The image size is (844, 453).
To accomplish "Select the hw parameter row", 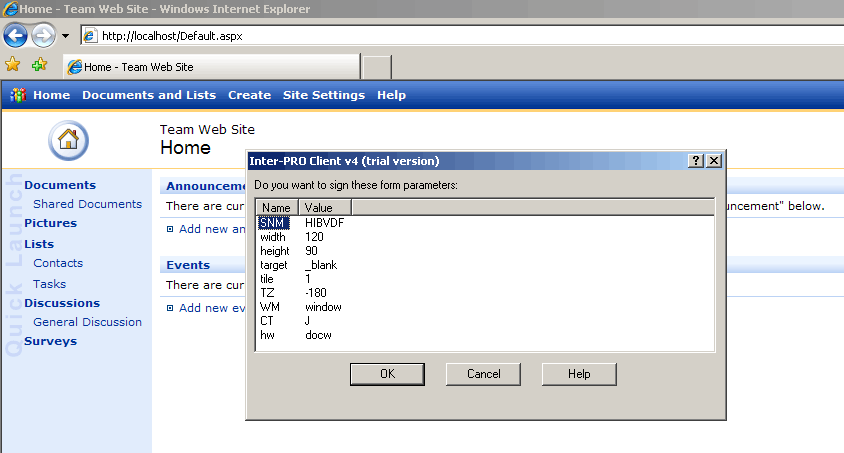I will (x=485, y=335).
